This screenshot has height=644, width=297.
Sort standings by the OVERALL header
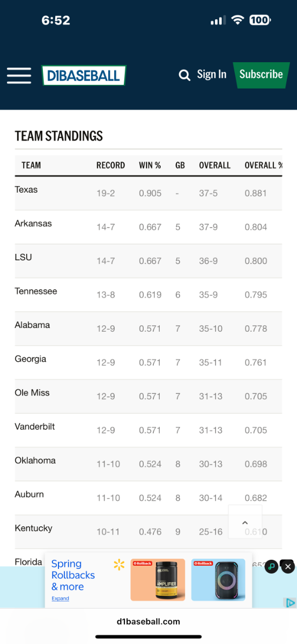[x=214, y=165]
